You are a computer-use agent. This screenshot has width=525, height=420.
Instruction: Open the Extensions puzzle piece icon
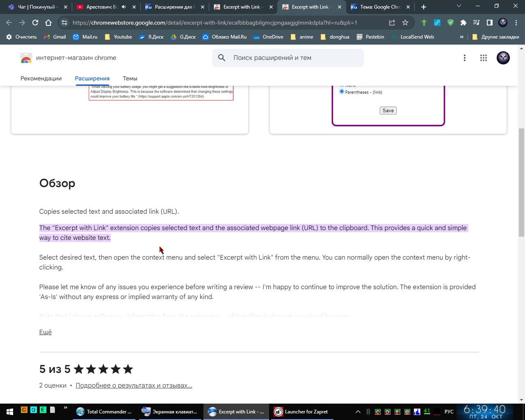[x=463, y=23]
